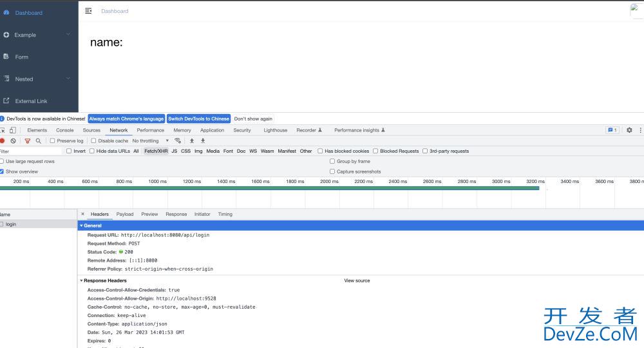
Task: Expand the Example sidebar submenu
Action: (x=68, y=35)
